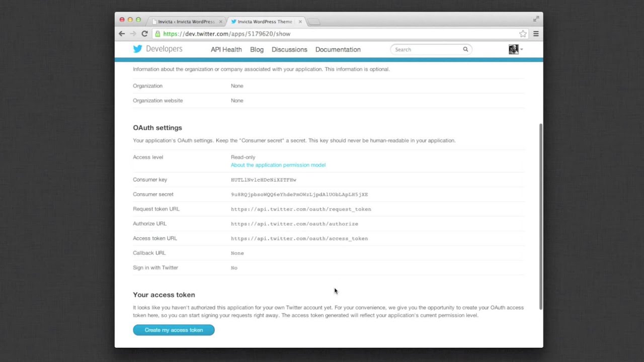The width and height of the screenshot is (644, 362).
Task: Switch to the Invicta ‹ Invicta WordPress tab
Action: click(186, 22)
